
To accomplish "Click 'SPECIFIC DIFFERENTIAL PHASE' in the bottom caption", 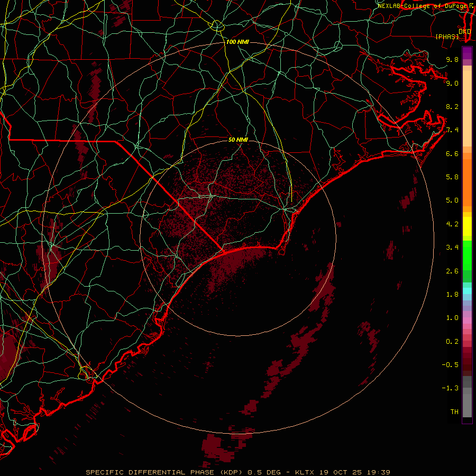I will (151, 472).
